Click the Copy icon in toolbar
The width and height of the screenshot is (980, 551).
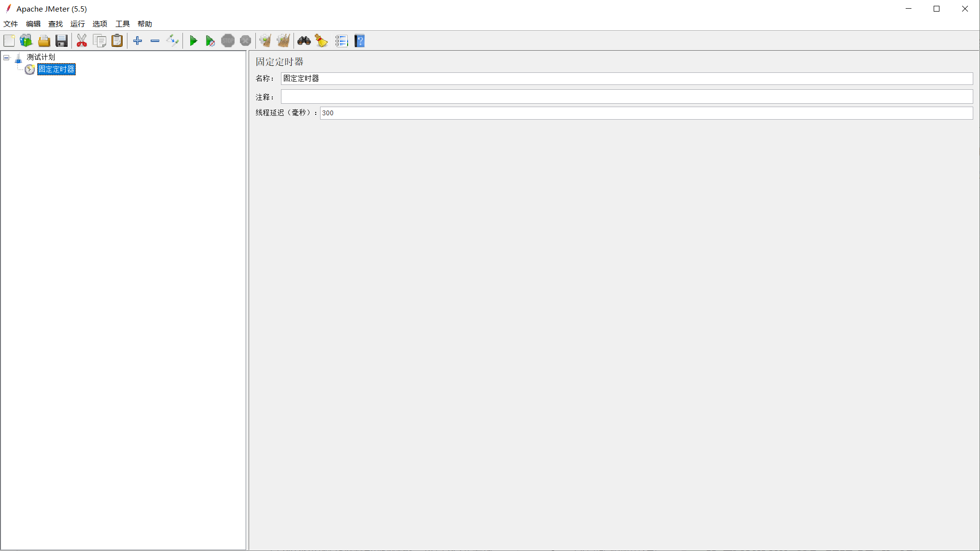pyautogui.click(x=100, y=41)
